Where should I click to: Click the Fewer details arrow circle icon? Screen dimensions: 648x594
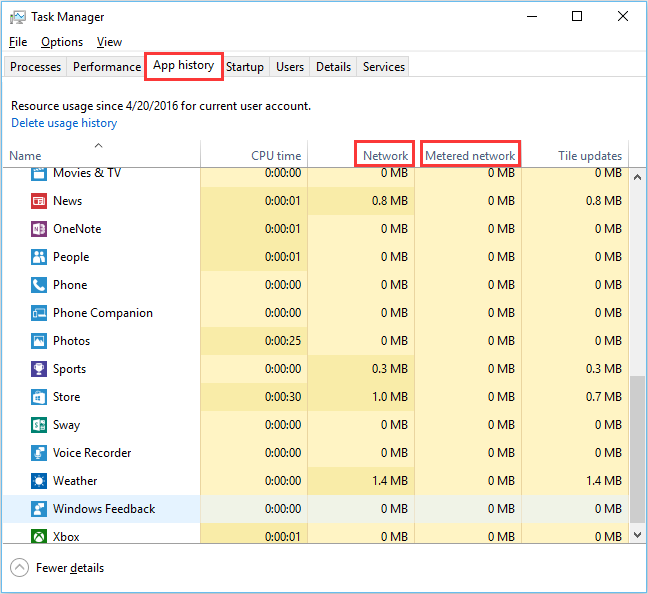pos(19,568)
